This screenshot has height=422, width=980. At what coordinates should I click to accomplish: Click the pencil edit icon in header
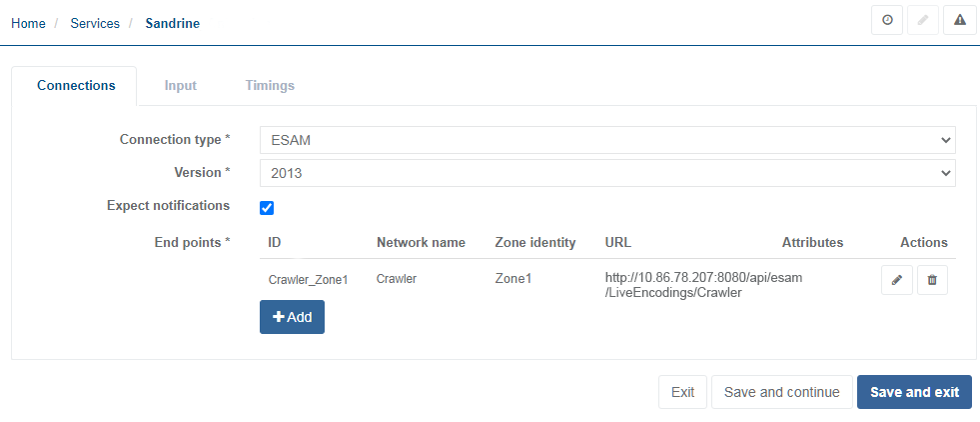tap(923, 21)
